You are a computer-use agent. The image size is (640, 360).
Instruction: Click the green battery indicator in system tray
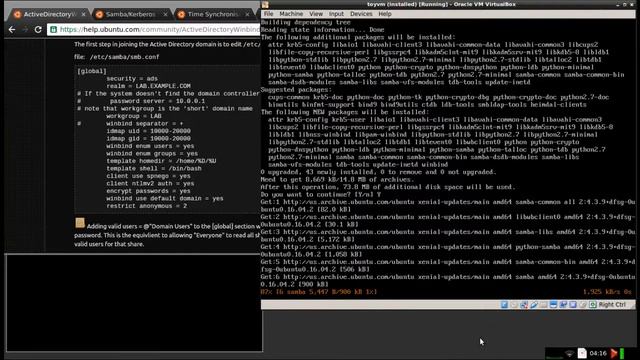[x=622, y=353]
